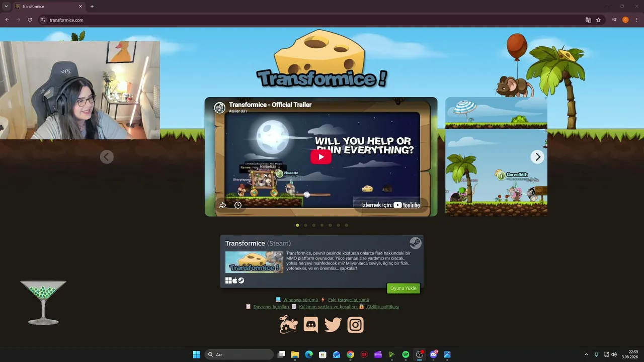Image resolution: width=644 pixels, height=362 pixels.
Task: Select the Transformice browser tab
Action: [x=48, y=7]
